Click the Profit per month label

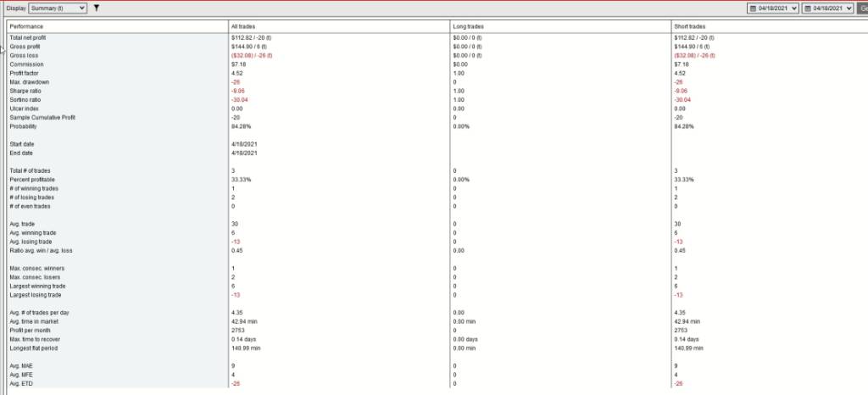click(x=30, y=330)
